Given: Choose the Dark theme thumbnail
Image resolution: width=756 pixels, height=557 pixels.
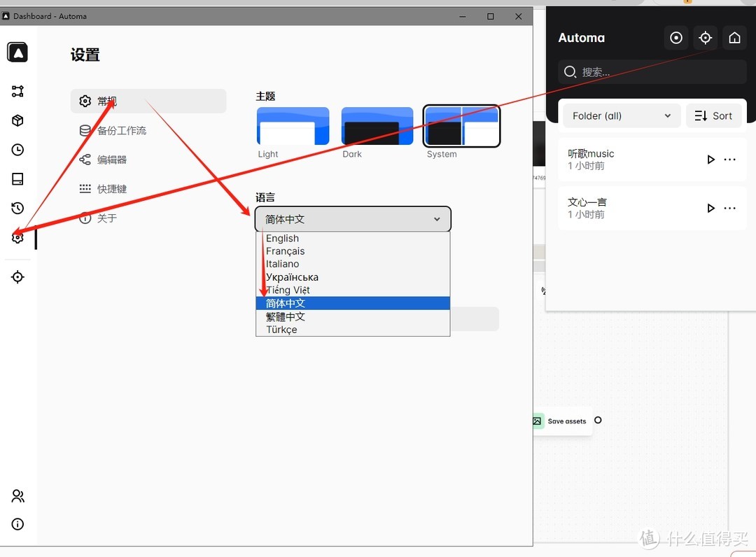Looking at the screenshot, I should (377, 126).
